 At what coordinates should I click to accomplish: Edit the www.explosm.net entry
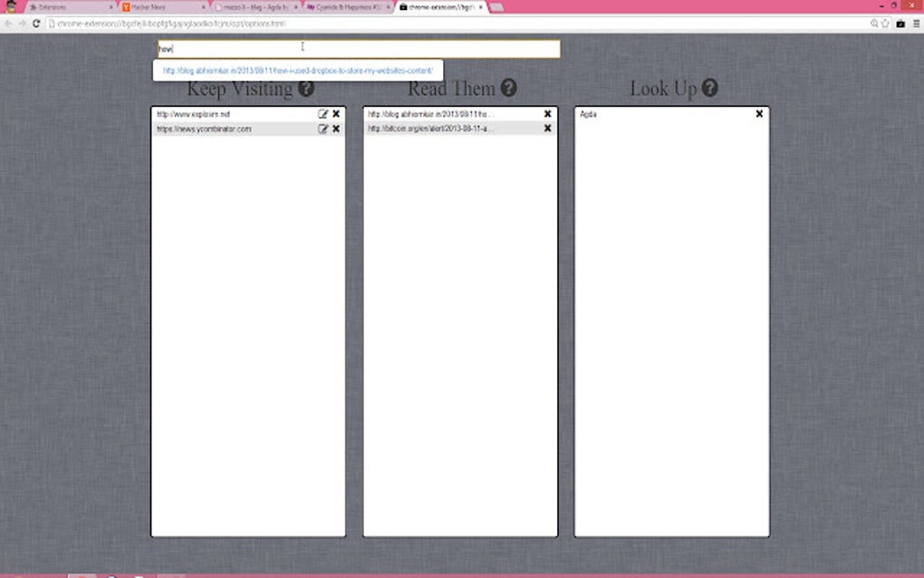pos(323,114)
